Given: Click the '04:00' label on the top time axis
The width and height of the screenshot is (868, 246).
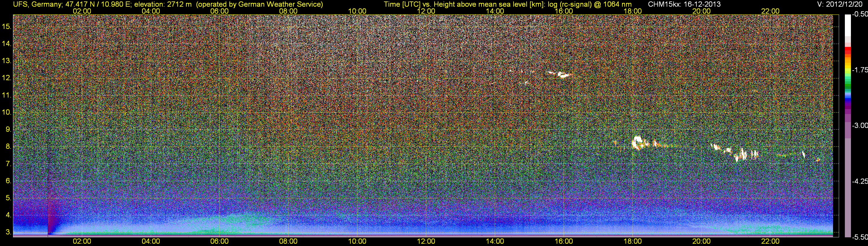Looking at the screenshot, I should 151,11.
